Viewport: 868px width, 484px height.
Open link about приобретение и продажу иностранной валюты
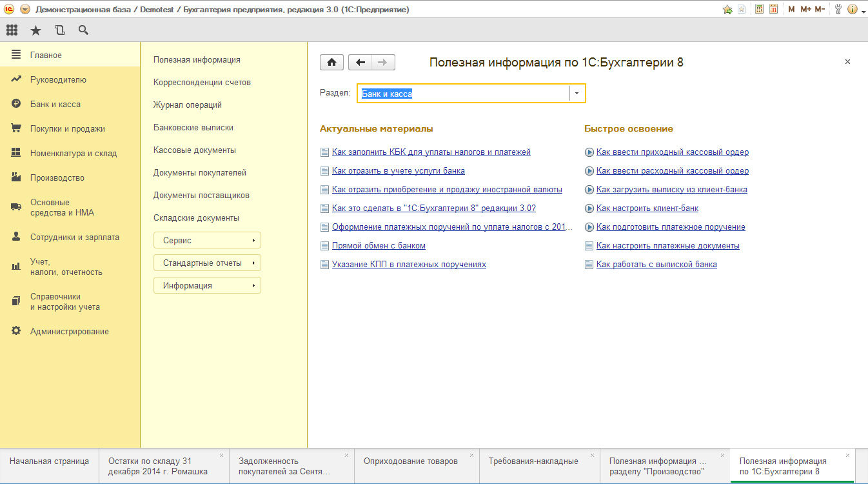point(447,190)
